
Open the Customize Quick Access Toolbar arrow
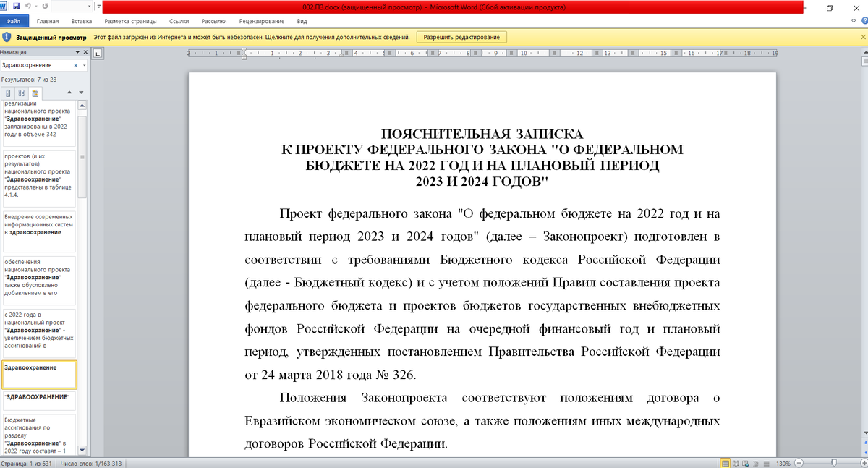[x=98, y=7]
